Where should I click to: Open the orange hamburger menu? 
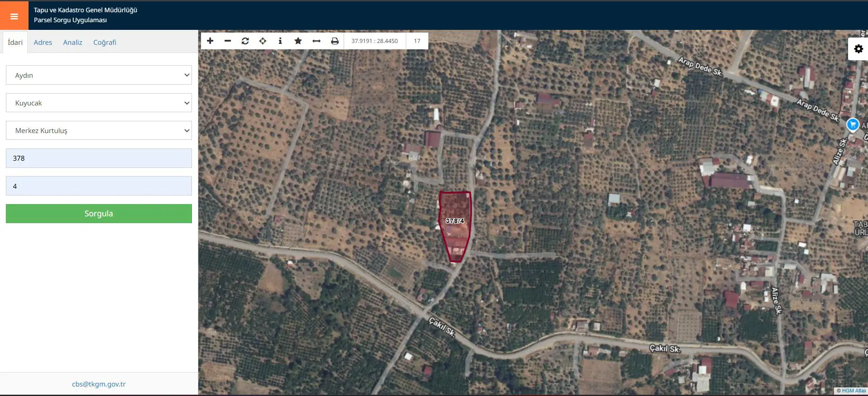(x=14, y=16)
